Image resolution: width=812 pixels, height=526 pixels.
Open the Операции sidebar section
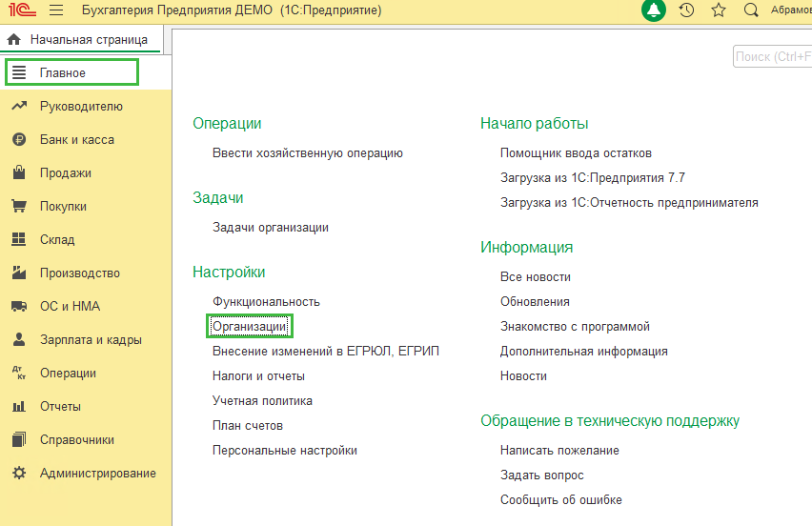86,373
